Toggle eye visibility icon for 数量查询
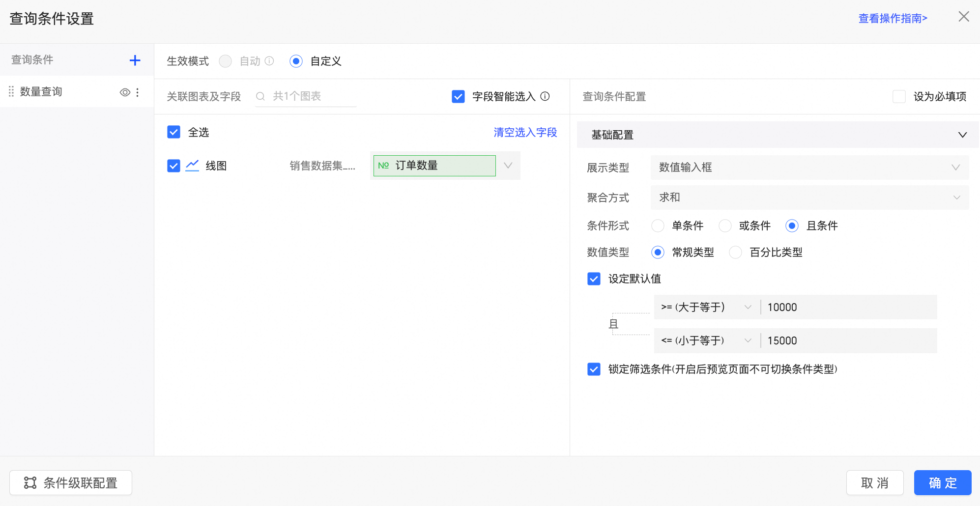The height and width of the screenshot is (506, 980). [125, 92]
